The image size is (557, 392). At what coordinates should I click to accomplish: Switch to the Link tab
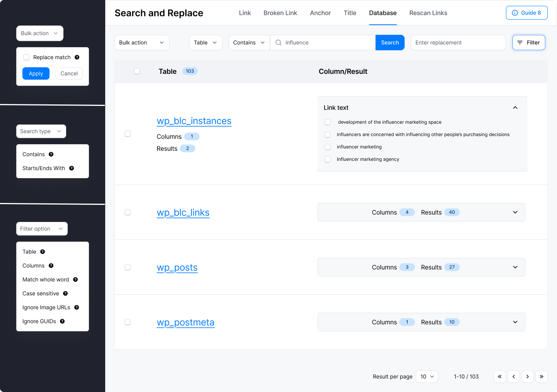[245, 13]
